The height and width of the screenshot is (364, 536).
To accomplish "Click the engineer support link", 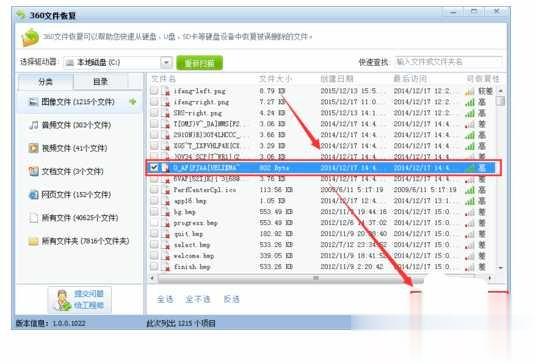I will [89, 305].
